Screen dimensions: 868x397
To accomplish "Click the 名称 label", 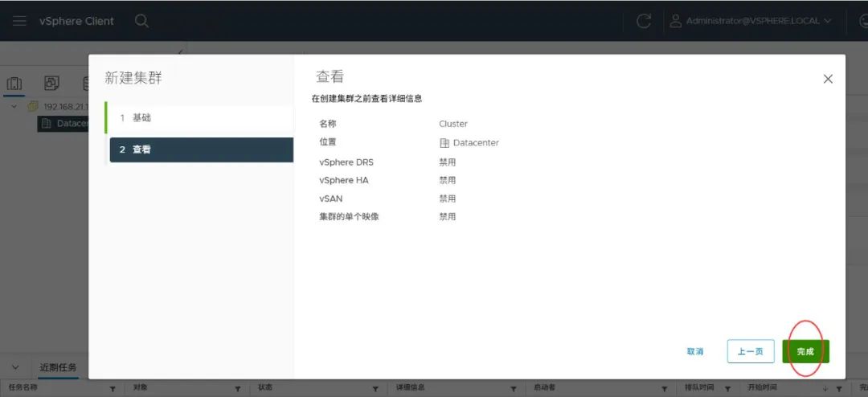I will [x=327, y=124].
